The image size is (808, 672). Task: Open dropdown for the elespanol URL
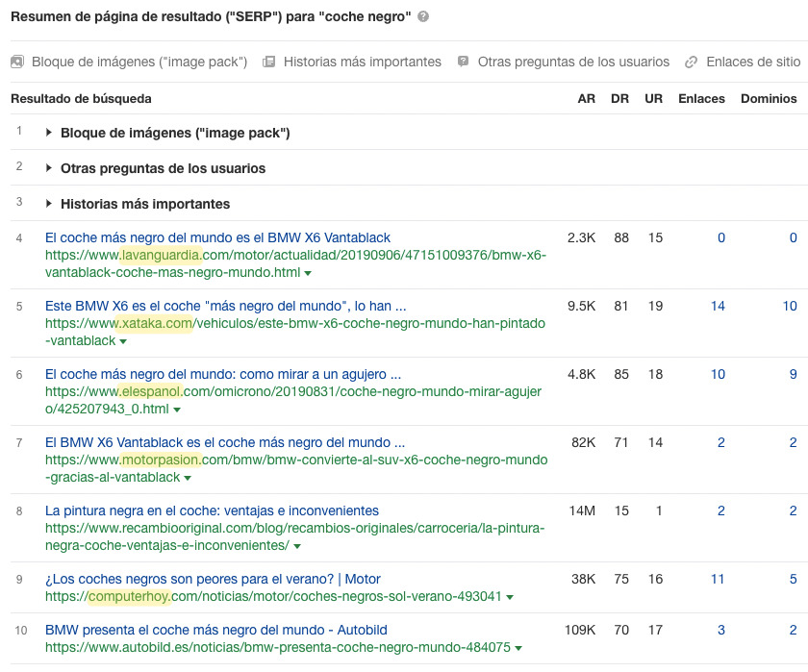[177, 410]
